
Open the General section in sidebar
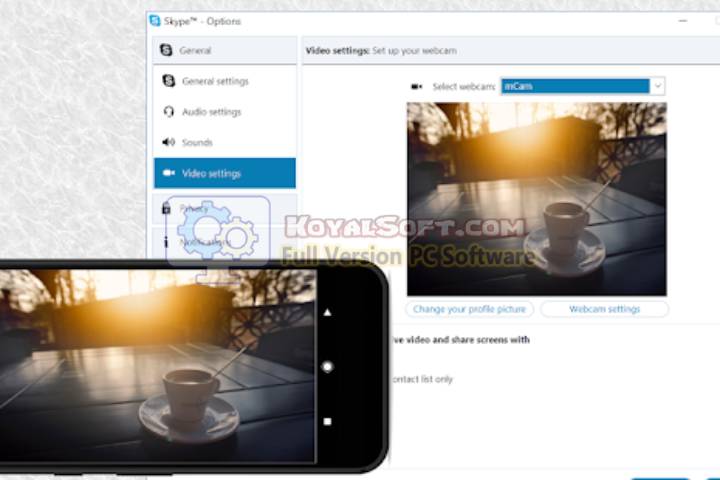pos(225,50)
